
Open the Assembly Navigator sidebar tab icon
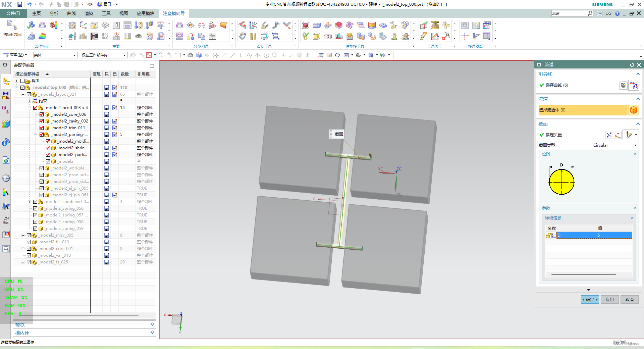(x=6, y=82)
